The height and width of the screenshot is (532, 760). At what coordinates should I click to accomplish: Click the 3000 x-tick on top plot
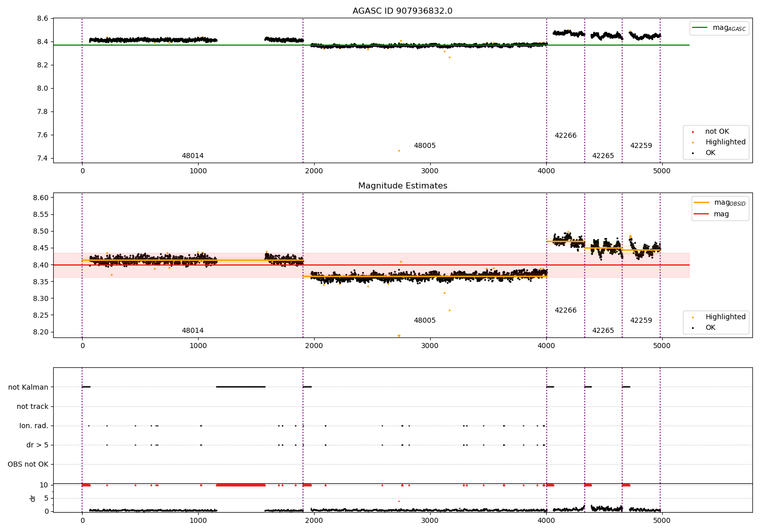[430, 171]
